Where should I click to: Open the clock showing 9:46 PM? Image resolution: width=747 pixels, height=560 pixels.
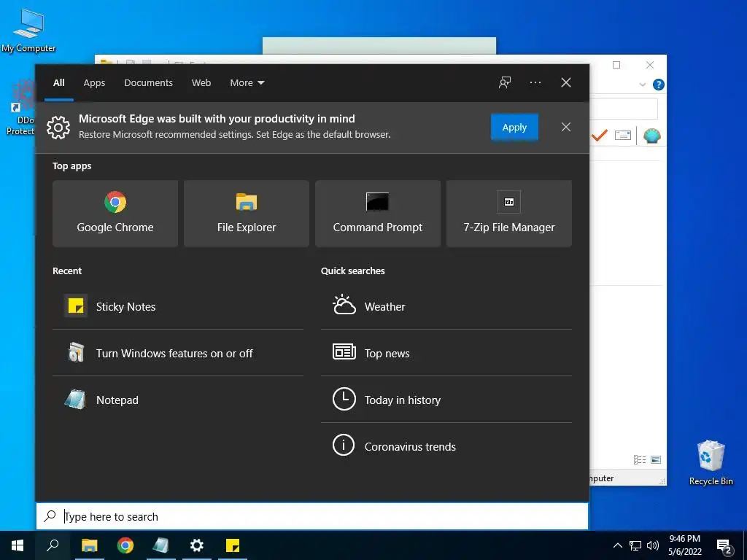coord(684,545)
